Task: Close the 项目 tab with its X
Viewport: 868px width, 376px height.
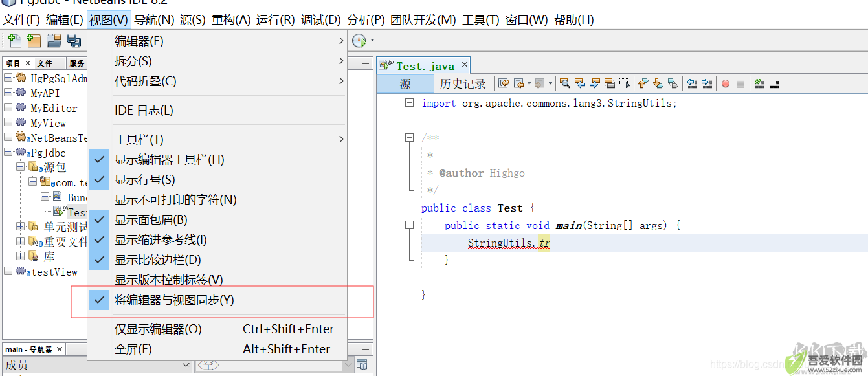Action: pos(28,63)
